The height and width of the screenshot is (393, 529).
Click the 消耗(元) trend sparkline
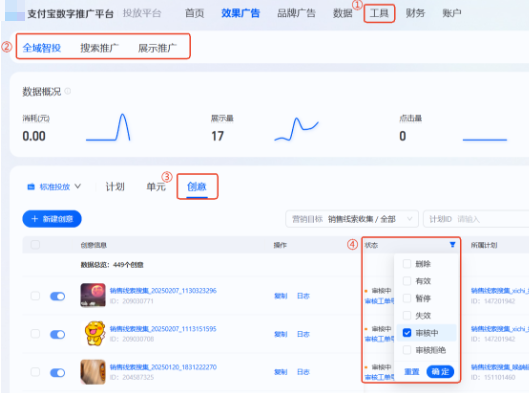coord(108,128)
